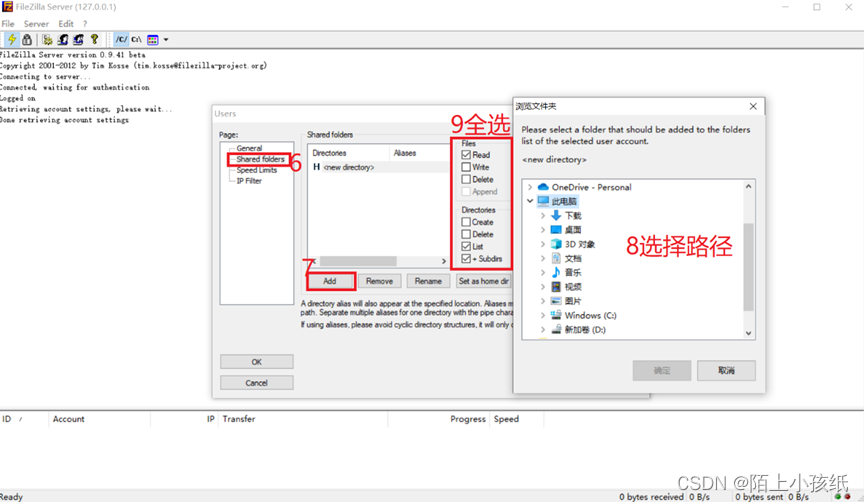
Task: Expand the OneDrive - Personal node
Action: point(530,187)
